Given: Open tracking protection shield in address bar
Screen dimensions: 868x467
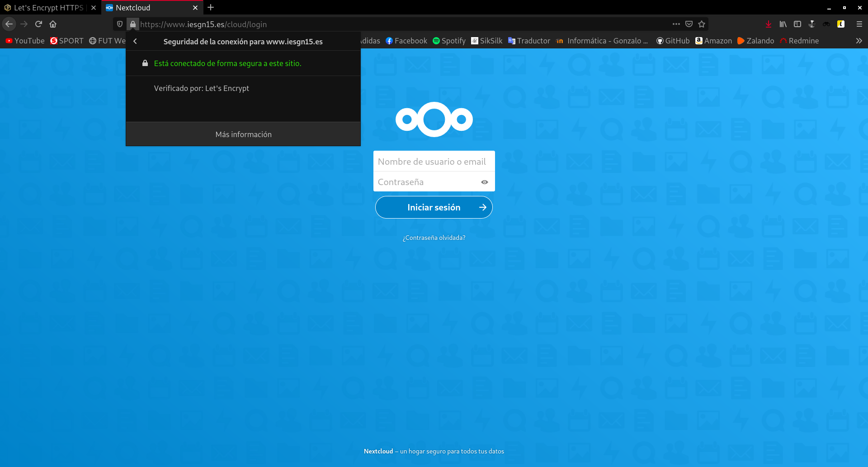Looking at the screenshot, I should 120,24.
